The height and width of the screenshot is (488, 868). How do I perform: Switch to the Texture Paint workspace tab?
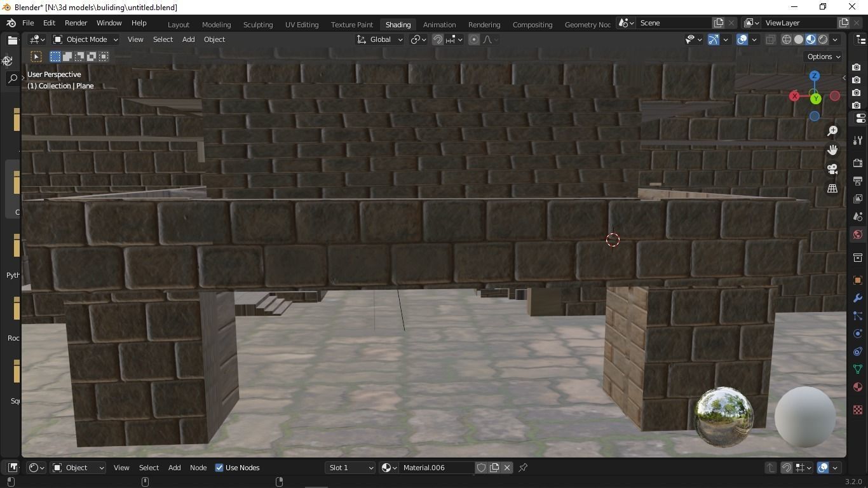click(x=352, y=25)
